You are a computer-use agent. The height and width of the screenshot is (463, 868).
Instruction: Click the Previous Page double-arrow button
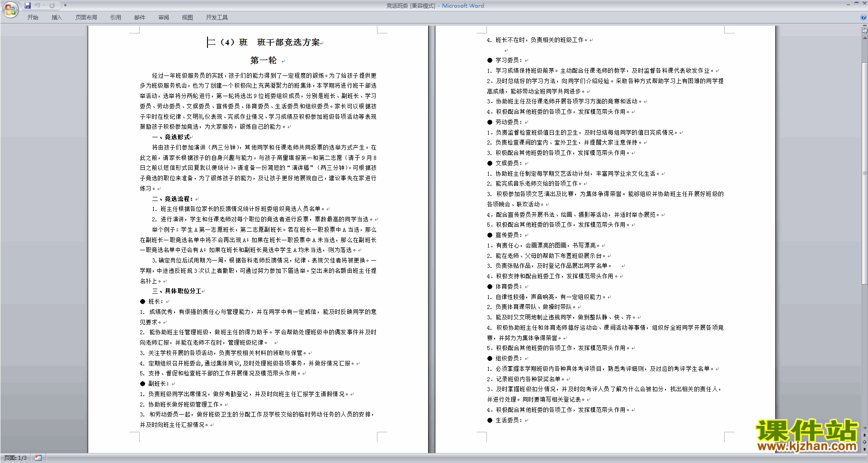click(x=865, y=435)
